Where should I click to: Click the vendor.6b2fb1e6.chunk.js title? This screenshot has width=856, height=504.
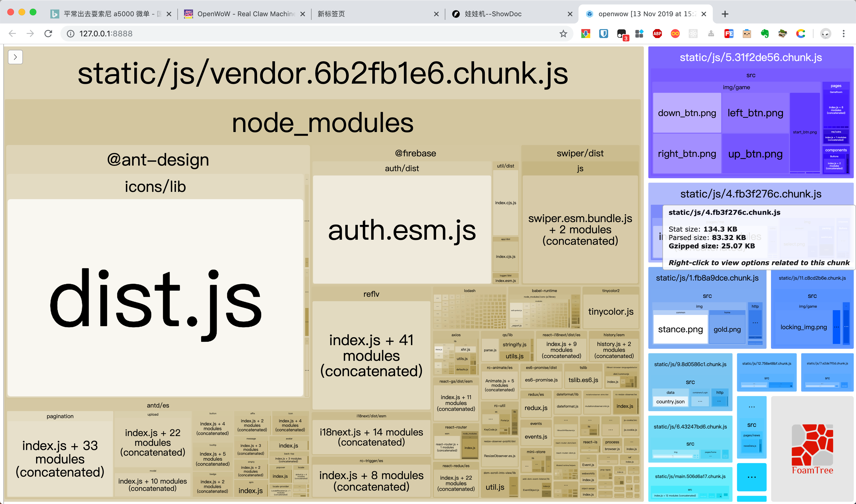point(323,73)
